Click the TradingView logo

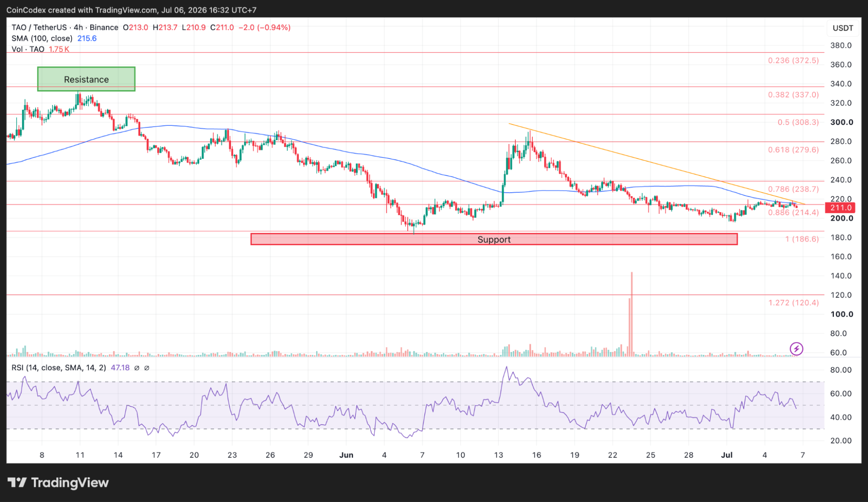(x=58, y=482)
